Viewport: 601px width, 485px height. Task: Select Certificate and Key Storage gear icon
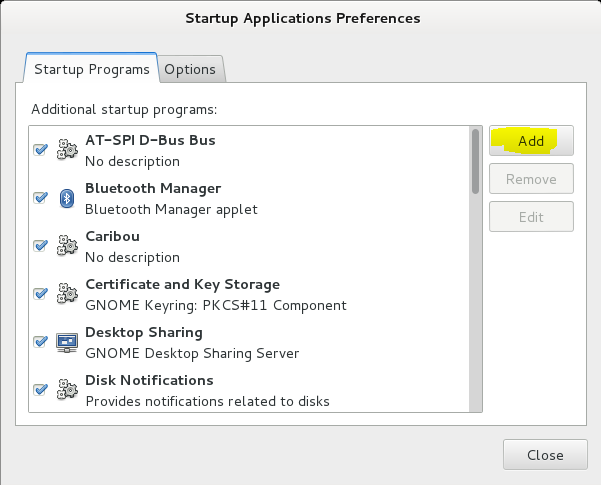pos(67,294)
